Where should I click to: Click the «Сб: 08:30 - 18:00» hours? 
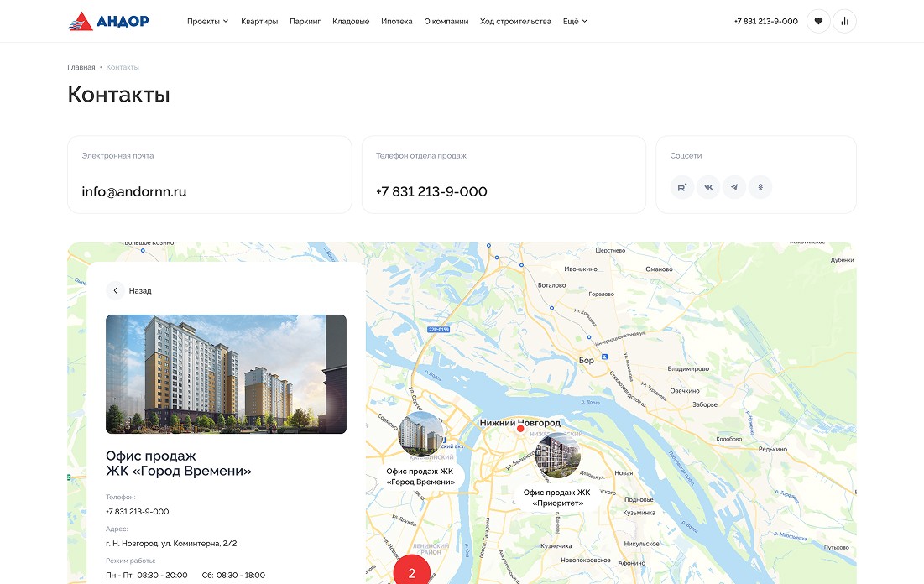coord(233,575)
